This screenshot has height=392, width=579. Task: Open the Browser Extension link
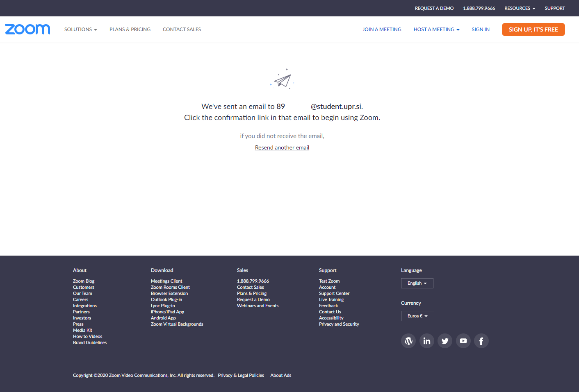pyautogui.click(x=169, y=293)
